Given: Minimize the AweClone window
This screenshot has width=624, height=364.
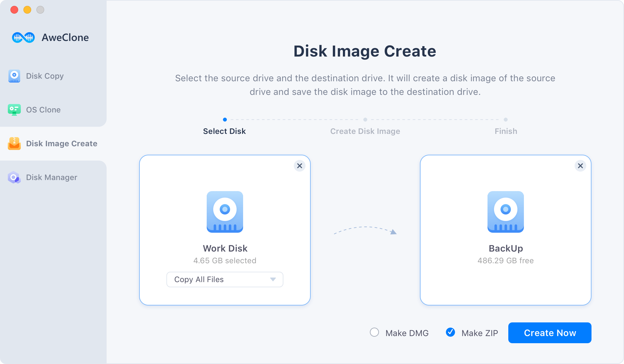Looking at the screenshot, I should click(x=27, y=10).
